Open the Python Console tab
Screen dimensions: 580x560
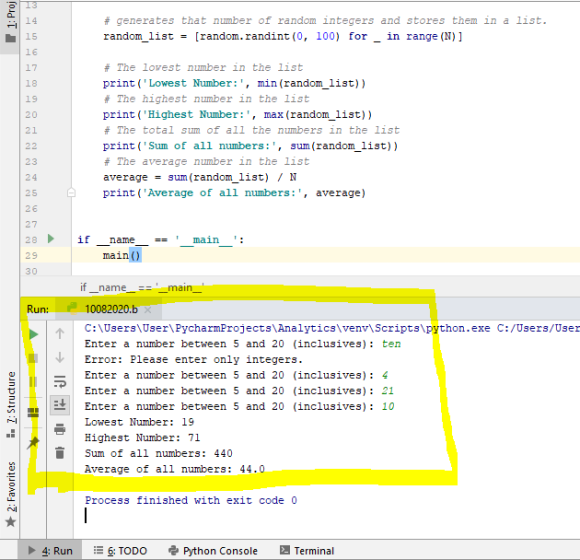[x=213, y=551]
